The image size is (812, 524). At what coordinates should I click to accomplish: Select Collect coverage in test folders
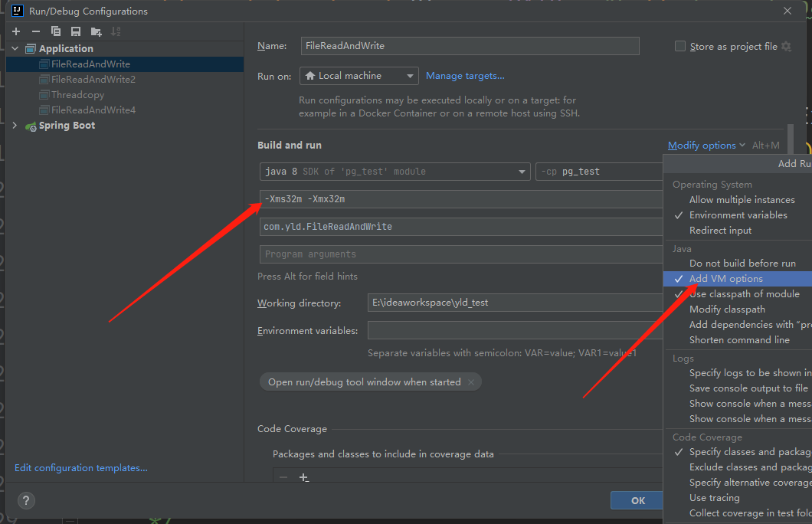[x=738, y=513]
